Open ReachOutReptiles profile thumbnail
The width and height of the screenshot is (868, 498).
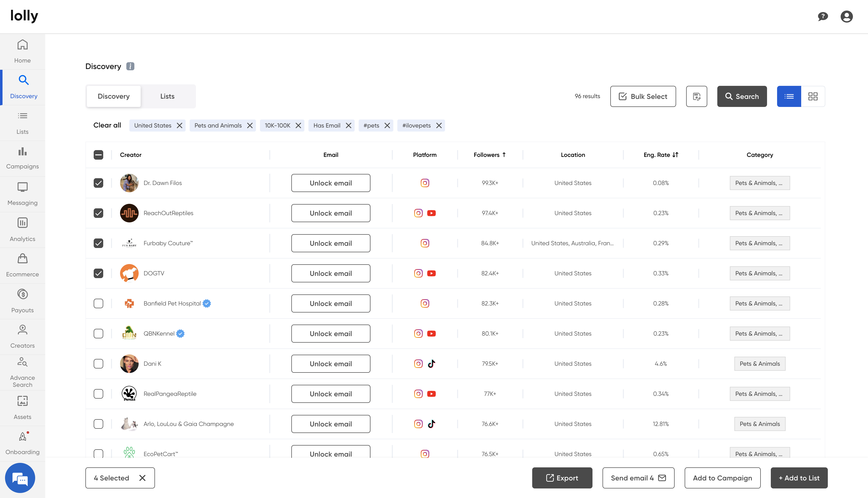click(129, 213)
